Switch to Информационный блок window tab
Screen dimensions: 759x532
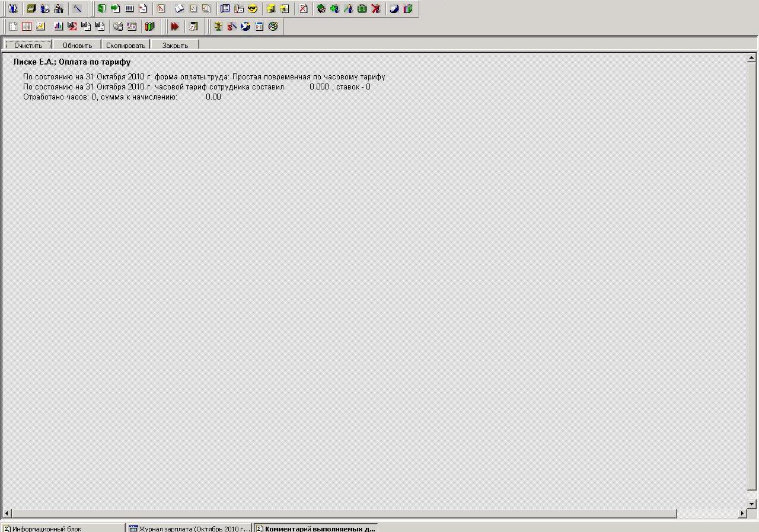63,528
